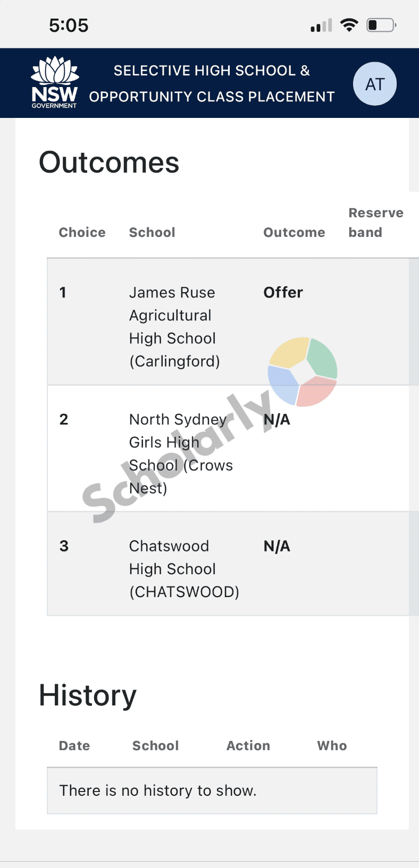Click the Date column header in History
Image resolution: width=419 pixels, height=868 pixels.
click(74, 746)
